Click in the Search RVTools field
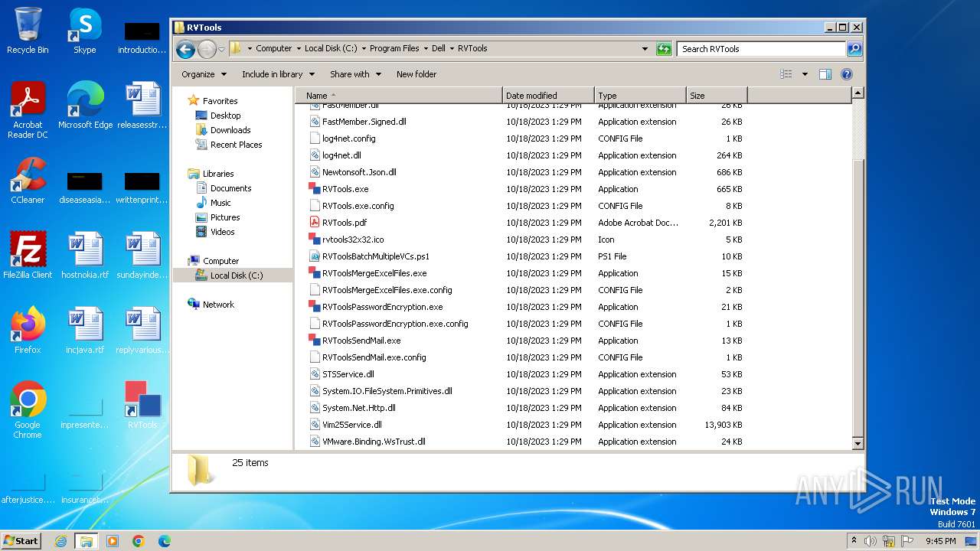 click(762, 49)
